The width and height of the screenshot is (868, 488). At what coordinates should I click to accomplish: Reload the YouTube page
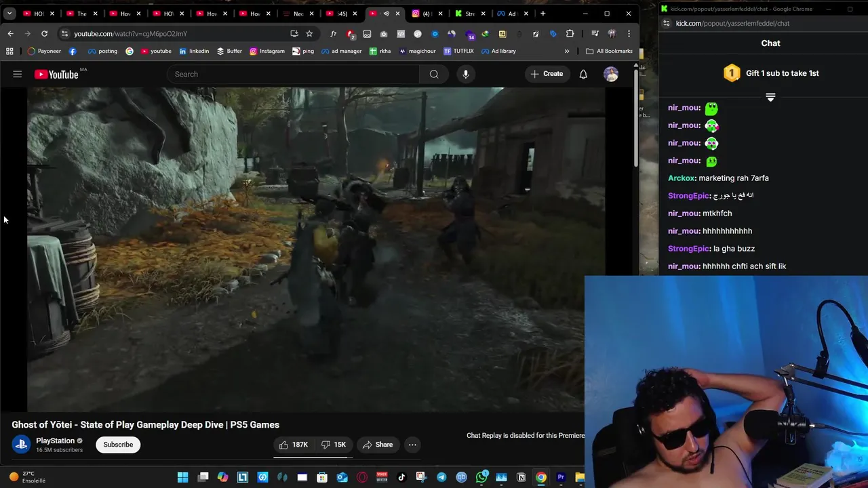[x=44, y=34]
